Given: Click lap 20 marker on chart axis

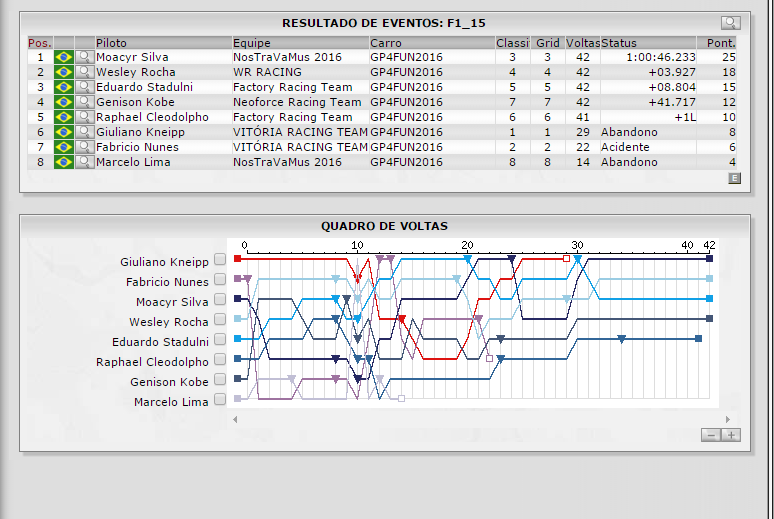Looking at the screenshot, I should (x=467, y=246).
